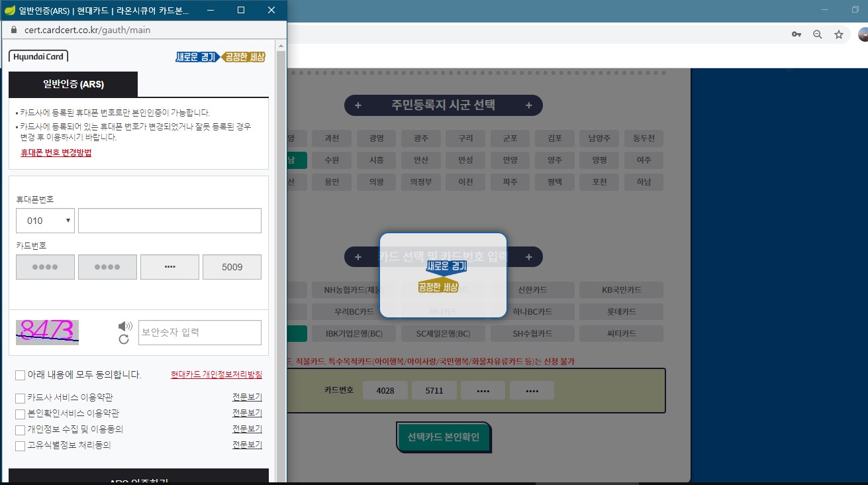
Task: Check 개인정보 수집 및 이용동의 checkbox
Action: pos(21,430)
